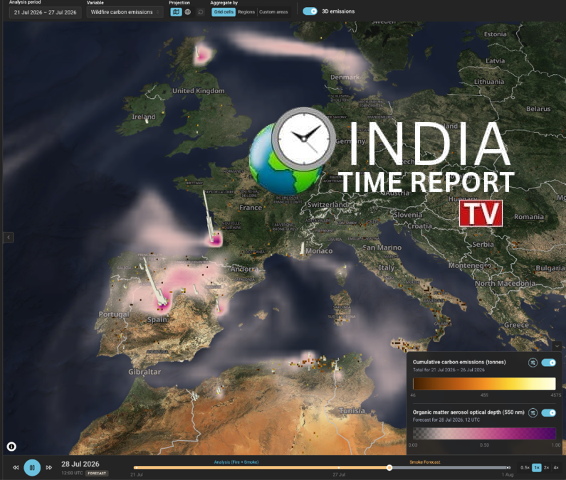Click the Organic matter aerosol optical depth title
This screenshot has width=566, height=480.
pyautogui.click(x=469, y=412)
